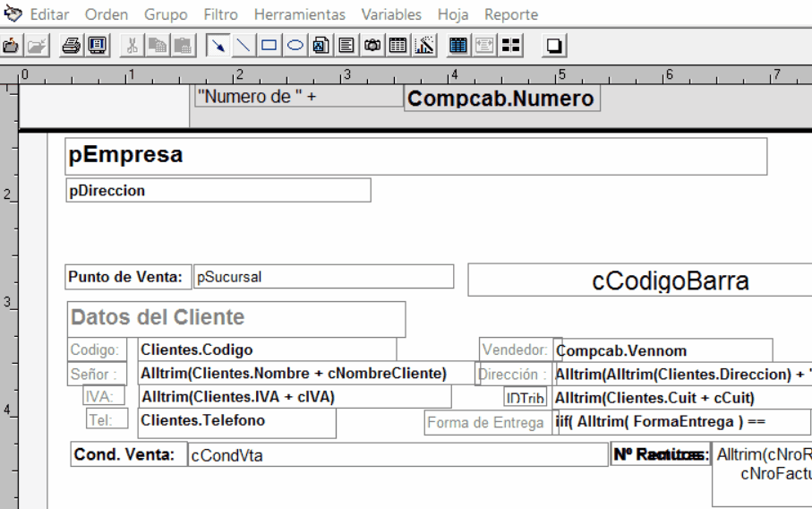
Task: Click the first toolbar icon with orange arrow
Action: (11, 46)
